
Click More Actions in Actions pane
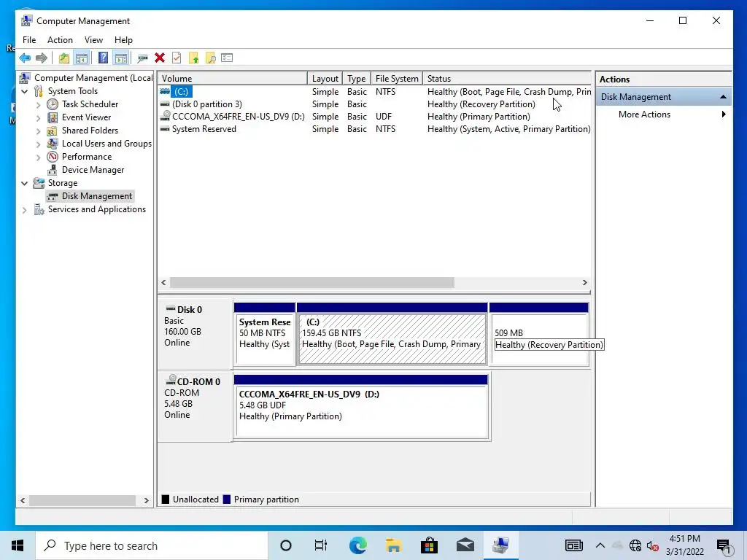(x=644, y=114)
